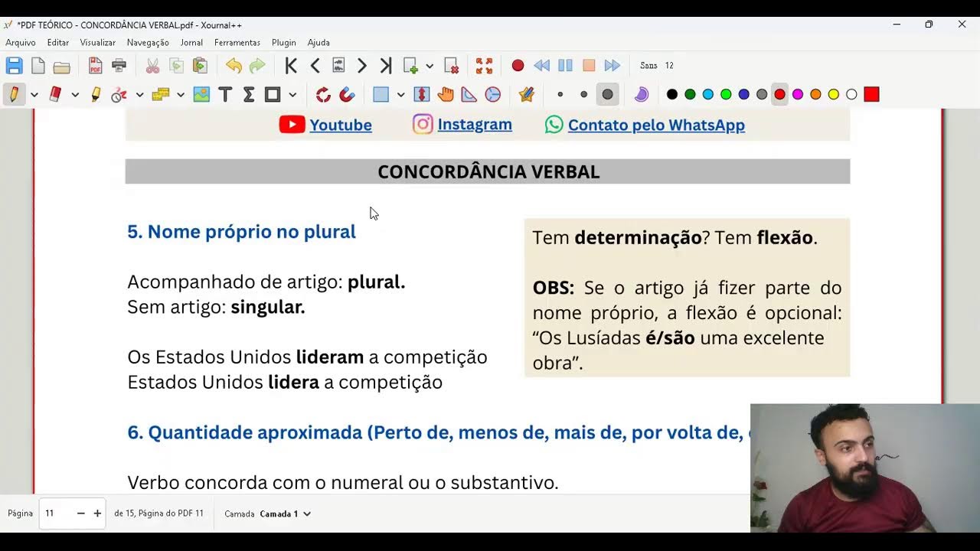The width and height of the screenshot is (980, 551).
Task: Open the Camada 1 layer dropdown
Action: [286, 514]
